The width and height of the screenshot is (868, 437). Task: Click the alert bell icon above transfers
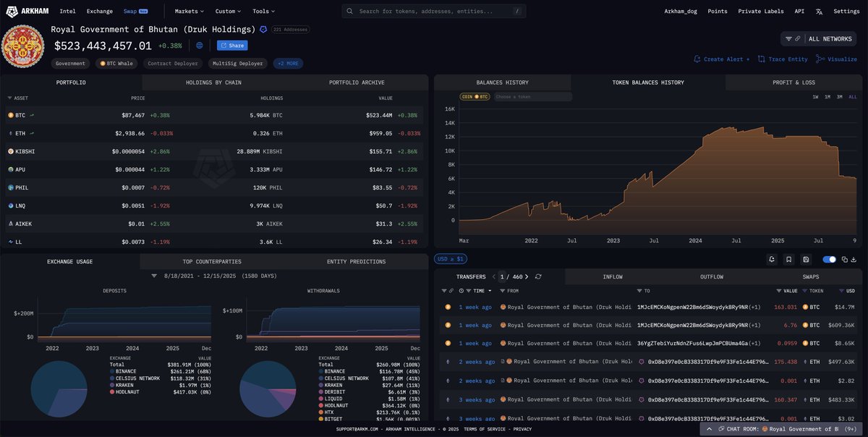tap(772, 259)
